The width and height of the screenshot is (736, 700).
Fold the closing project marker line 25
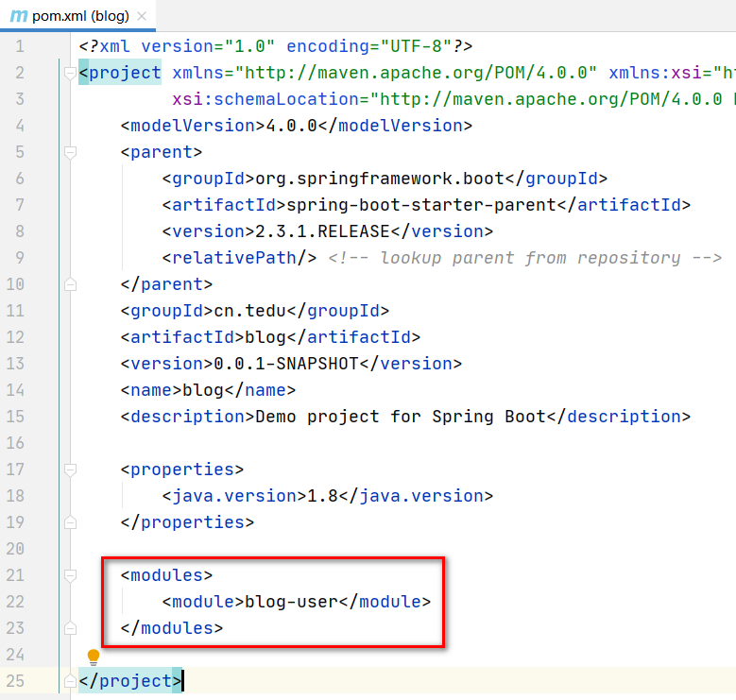pyautogui.click(x=71, y=681)
